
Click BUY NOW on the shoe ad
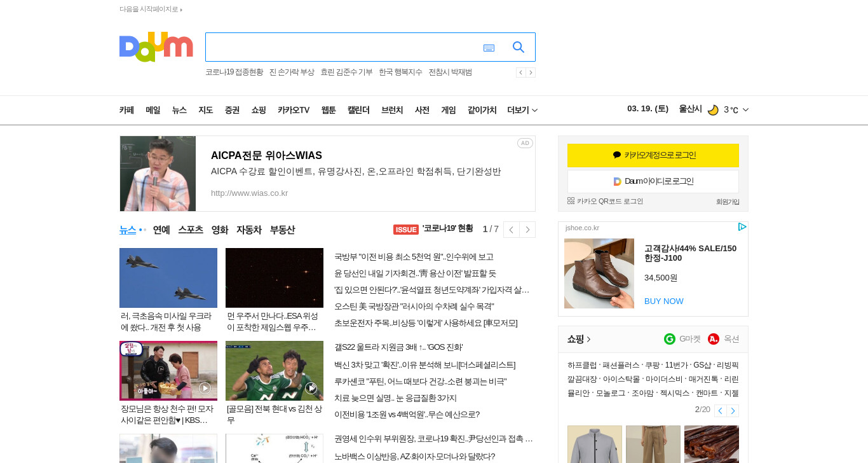click(x=664, y=301)
